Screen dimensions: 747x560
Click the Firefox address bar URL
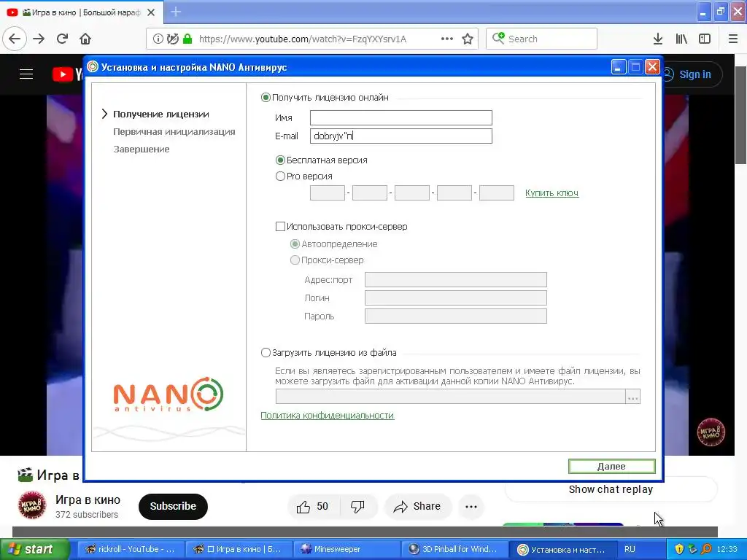coord(303,39)
